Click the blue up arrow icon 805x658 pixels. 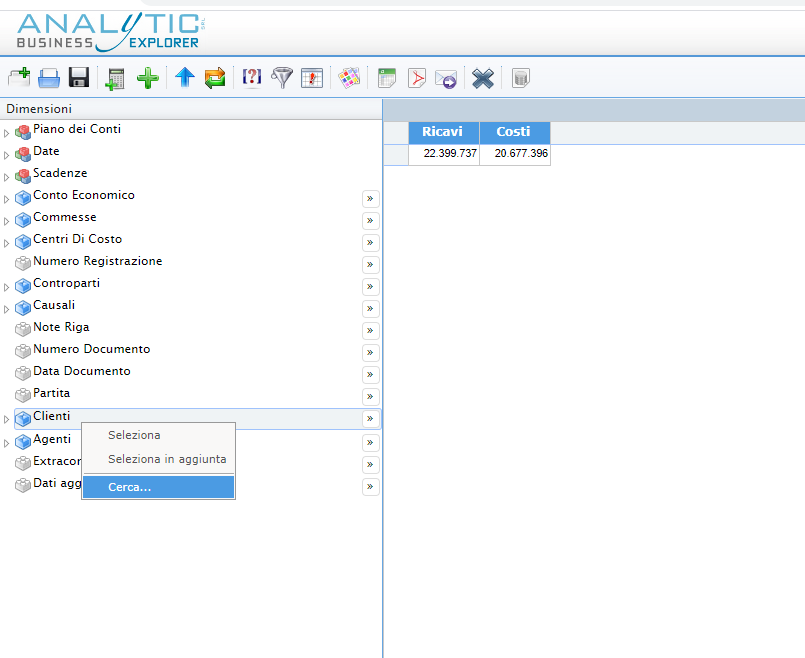(x=184, y=78)
